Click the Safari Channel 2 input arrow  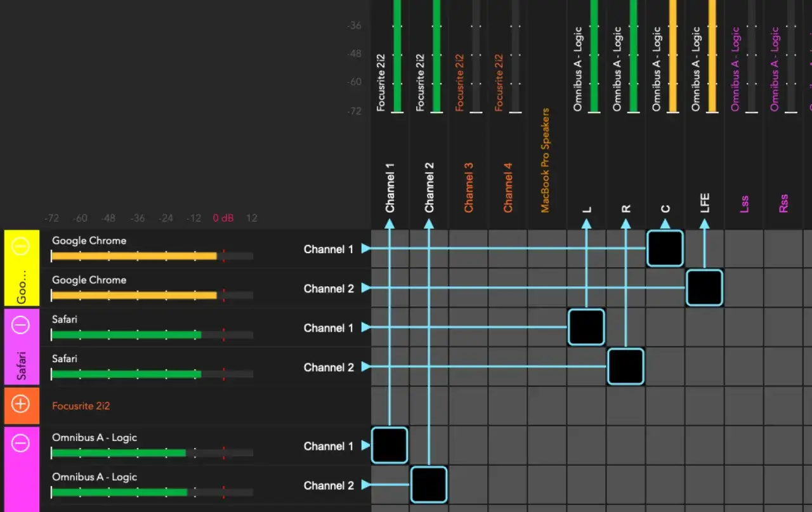tap(365, 367)
